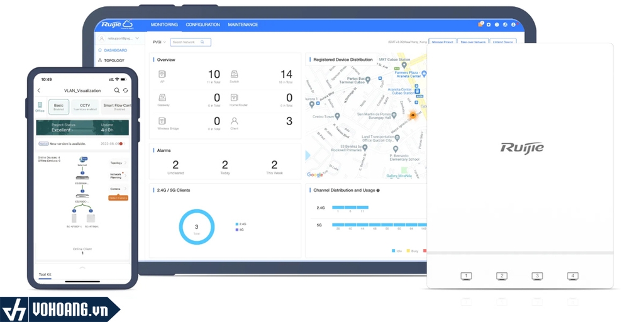Tap the Office icon in the phone app
Viewport: 644px width, 322px height.
40,107
